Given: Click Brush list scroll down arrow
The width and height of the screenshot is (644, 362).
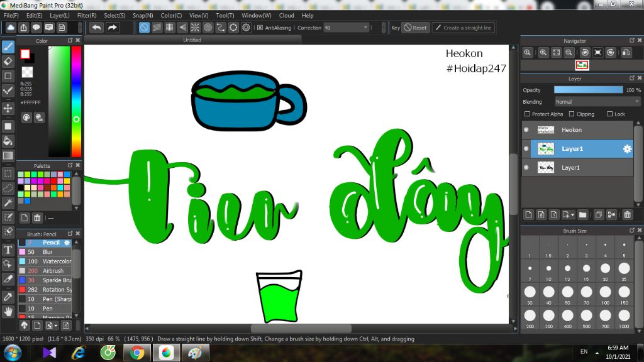Looking at the screenshot, I should pos(76,315).
